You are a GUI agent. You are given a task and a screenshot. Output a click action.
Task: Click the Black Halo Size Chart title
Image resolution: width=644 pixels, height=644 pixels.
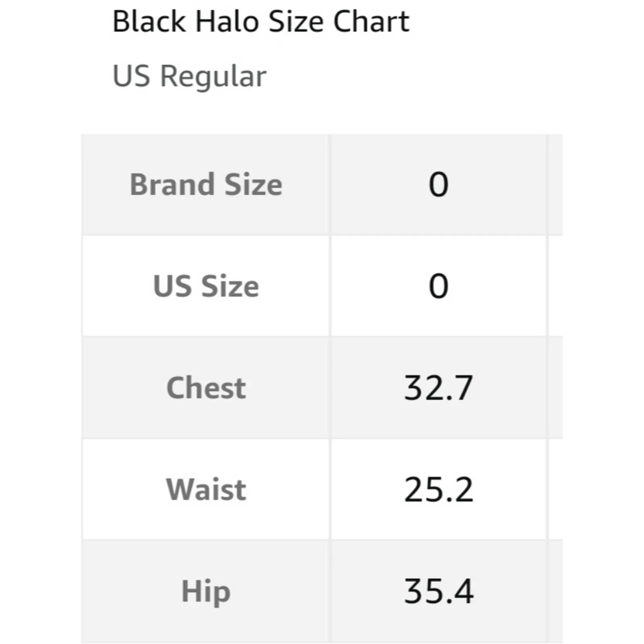coord(261,21)
